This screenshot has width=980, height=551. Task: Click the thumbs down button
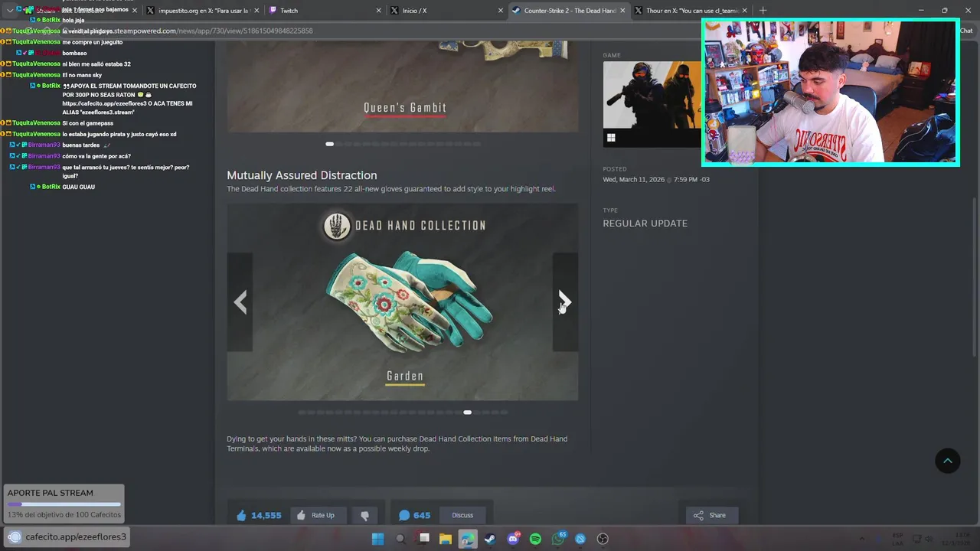tap(364, 515)
